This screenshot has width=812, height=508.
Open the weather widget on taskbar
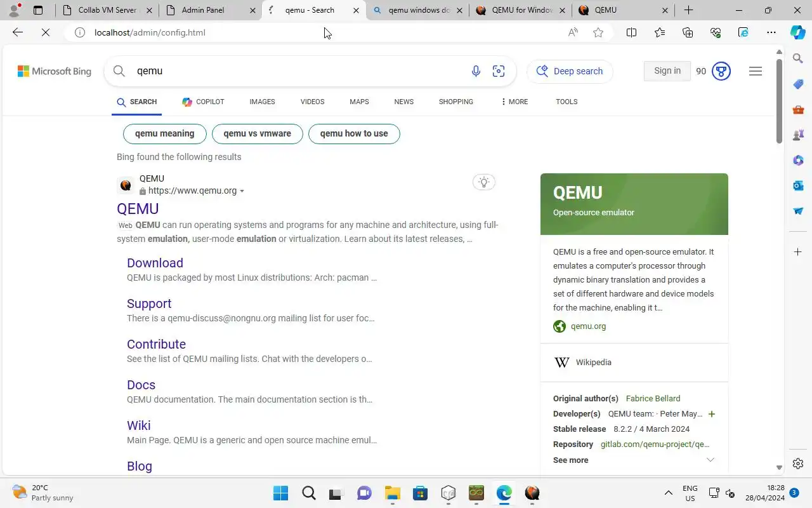(x=43, y=493)
